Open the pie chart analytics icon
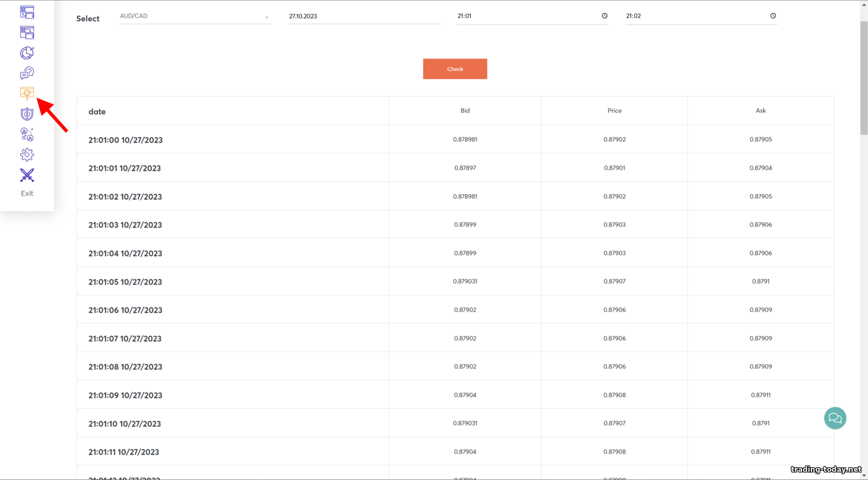The image size is (868, 480). coord(27,53)
